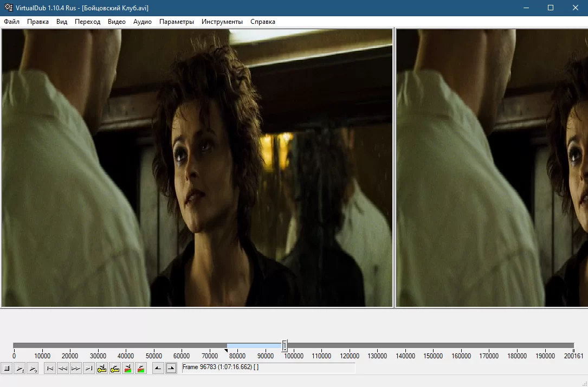Play the output video
Screen dimensions: 588x387
point(33,368)
